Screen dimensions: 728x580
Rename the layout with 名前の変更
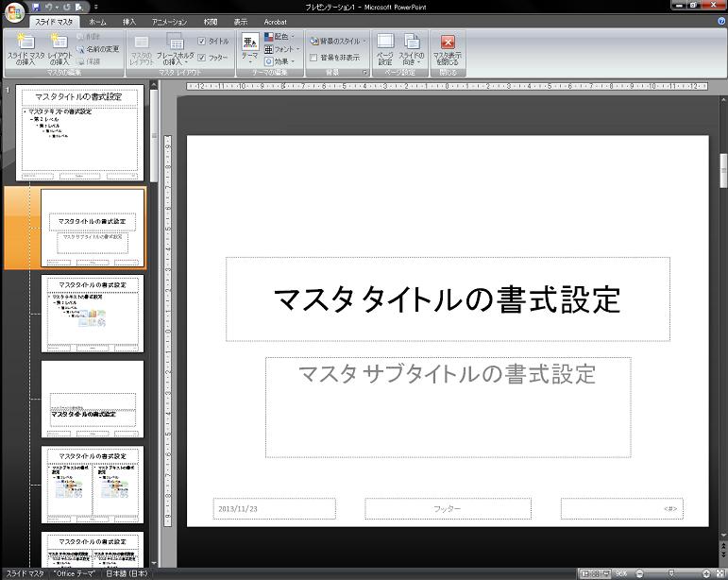coord(97,49)
